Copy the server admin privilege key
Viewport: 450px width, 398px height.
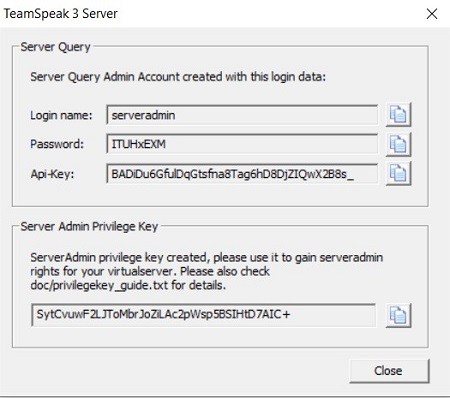point(398,315)
